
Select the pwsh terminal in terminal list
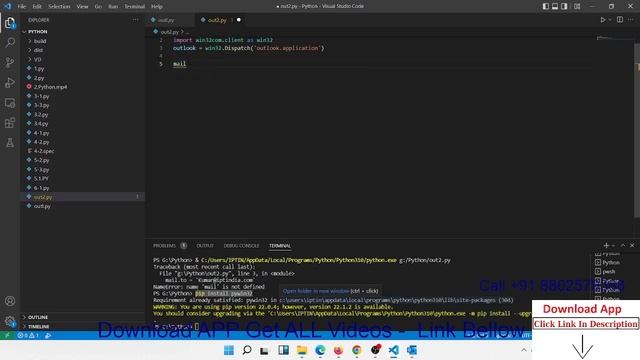(x=608, y=271)
